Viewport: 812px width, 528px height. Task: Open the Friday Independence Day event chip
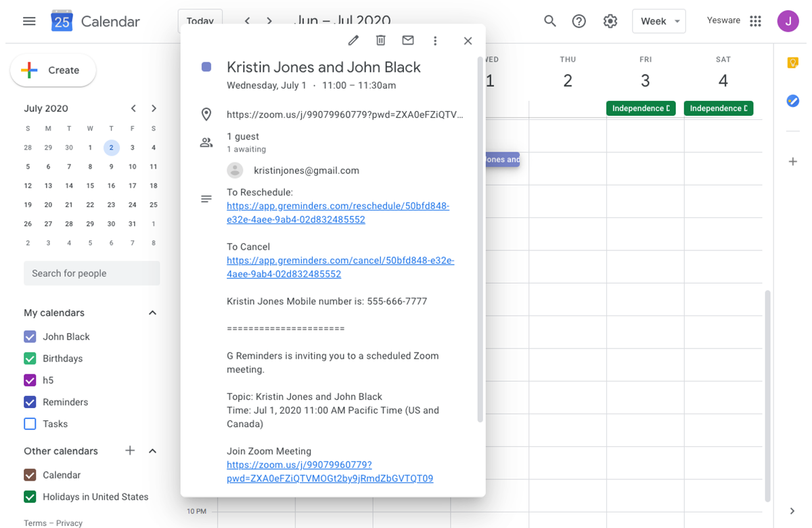point(641,108)
